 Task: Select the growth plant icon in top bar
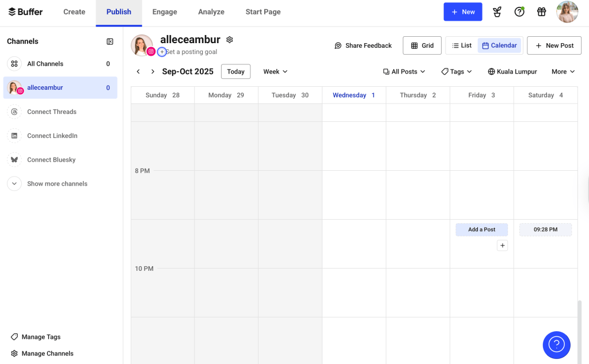pyautogui.click(x=497, y=12)
